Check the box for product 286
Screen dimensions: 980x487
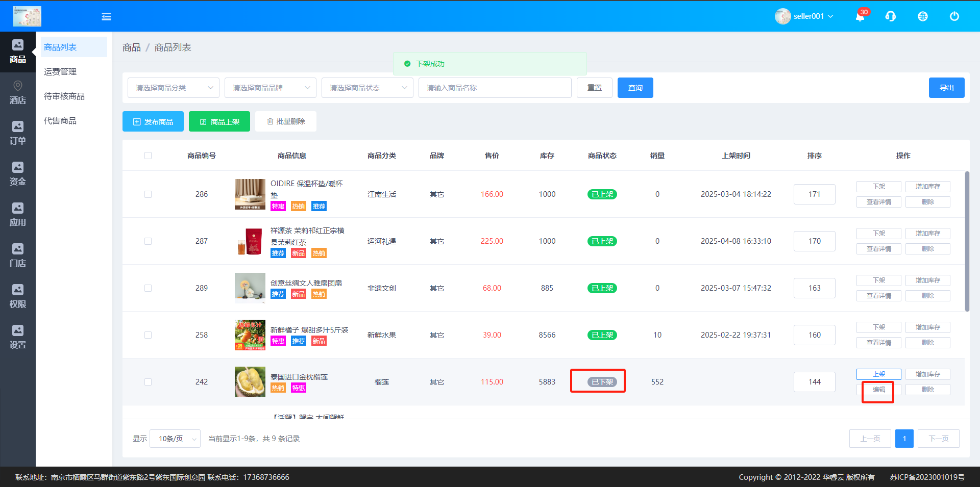(x=148, y=194)
